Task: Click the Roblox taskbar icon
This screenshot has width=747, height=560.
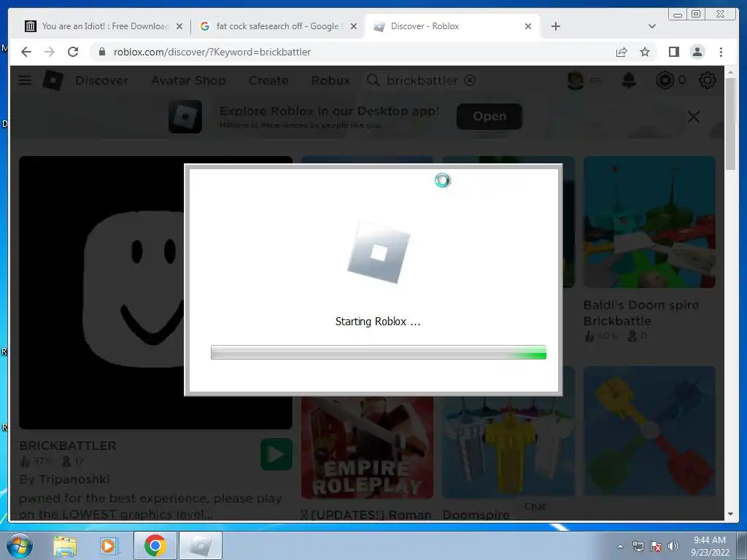Action: tap(200, 545)
